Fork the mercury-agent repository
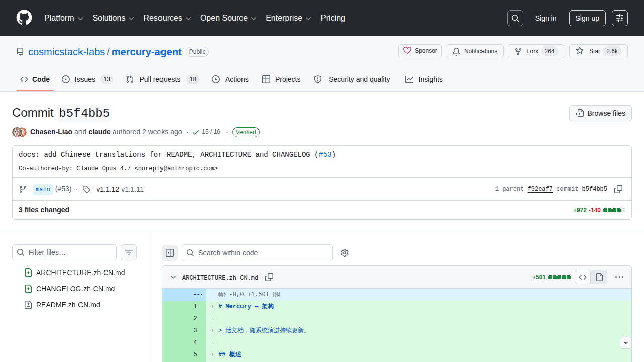 [x=536, y=51]
